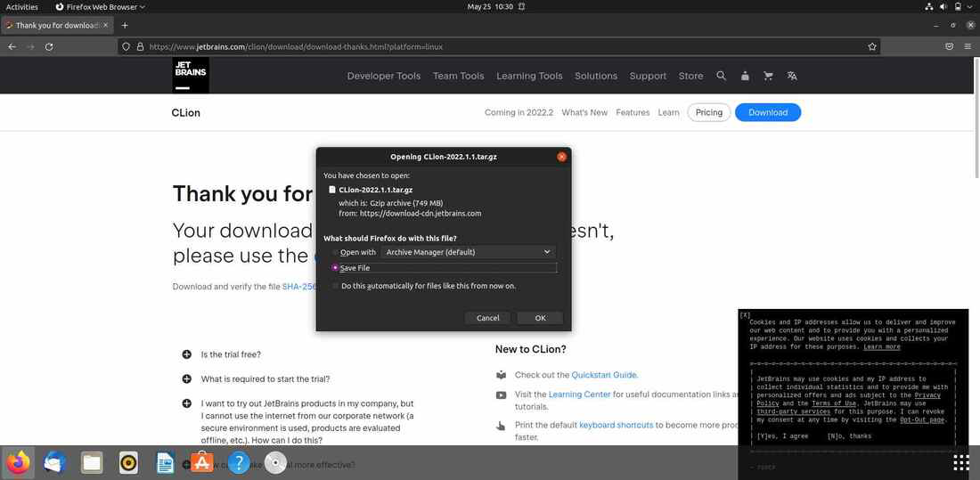The width and height of the screenshot is (980, 480).
Task: Click the Pricing button
Action: coord(709,112)
